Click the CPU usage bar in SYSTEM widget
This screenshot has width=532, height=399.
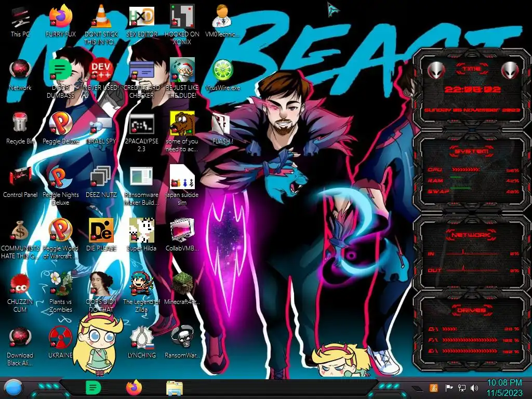pyautogui.click(x=465, y=170)
